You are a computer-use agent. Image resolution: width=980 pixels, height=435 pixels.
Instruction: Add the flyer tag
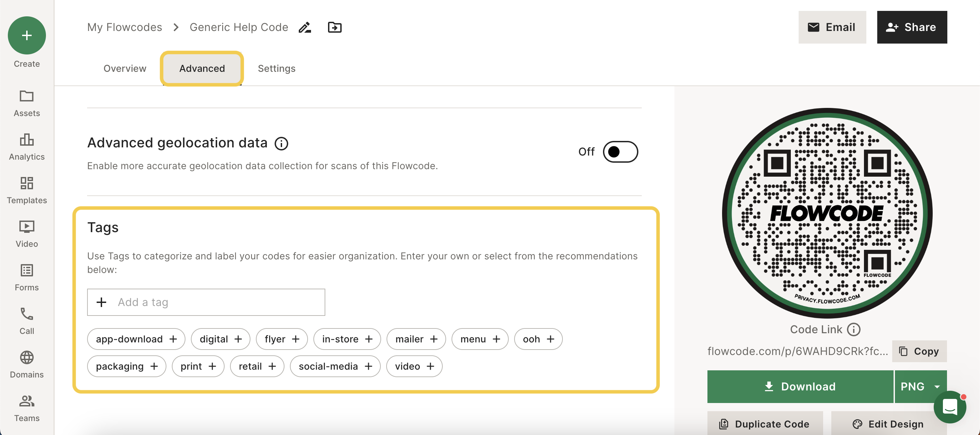tap(282, 339)
